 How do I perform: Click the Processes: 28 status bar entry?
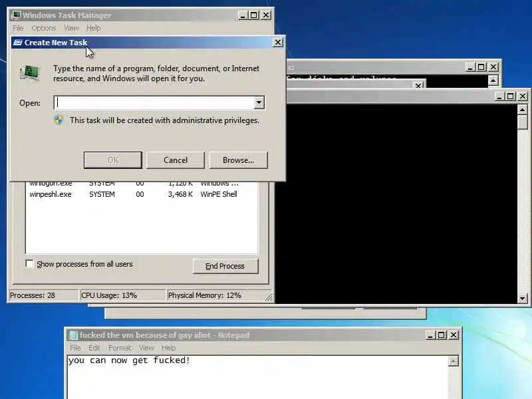point(43,295)
